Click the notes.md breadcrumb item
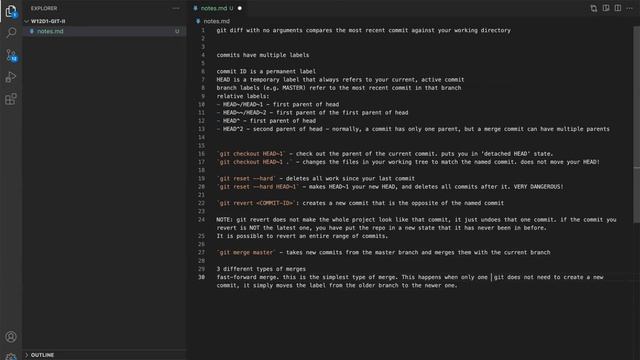Image resolution: width=640 pixels, height=360 pixels. [216, 21]
